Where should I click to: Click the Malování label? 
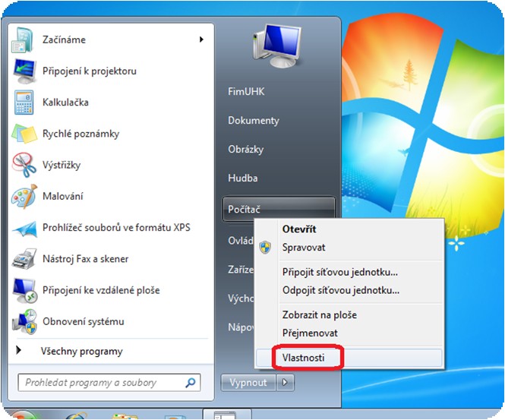[x=63, y=196]
